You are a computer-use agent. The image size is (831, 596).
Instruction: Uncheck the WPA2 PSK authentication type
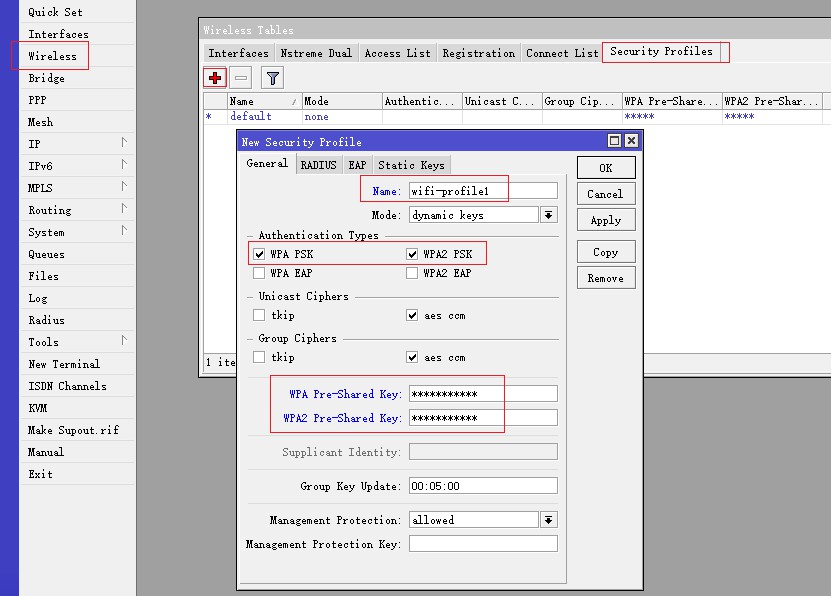(x=412, y=255)
